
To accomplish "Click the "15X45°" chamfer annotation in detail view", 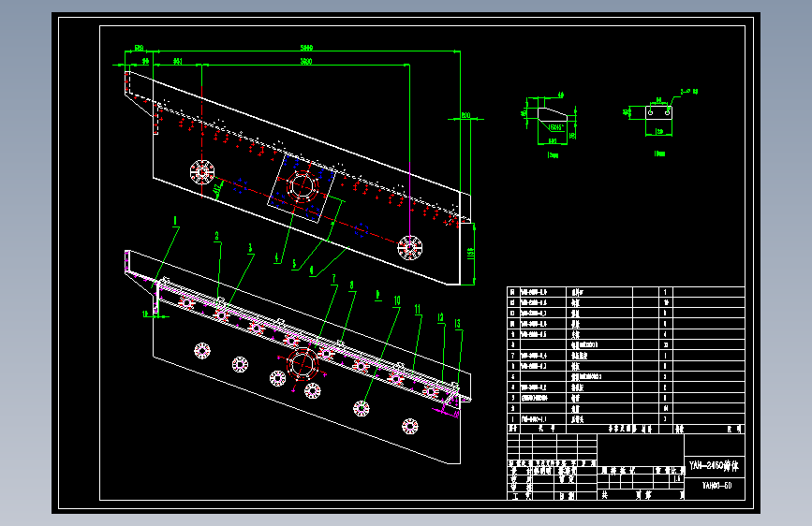I will pos(555,127).
